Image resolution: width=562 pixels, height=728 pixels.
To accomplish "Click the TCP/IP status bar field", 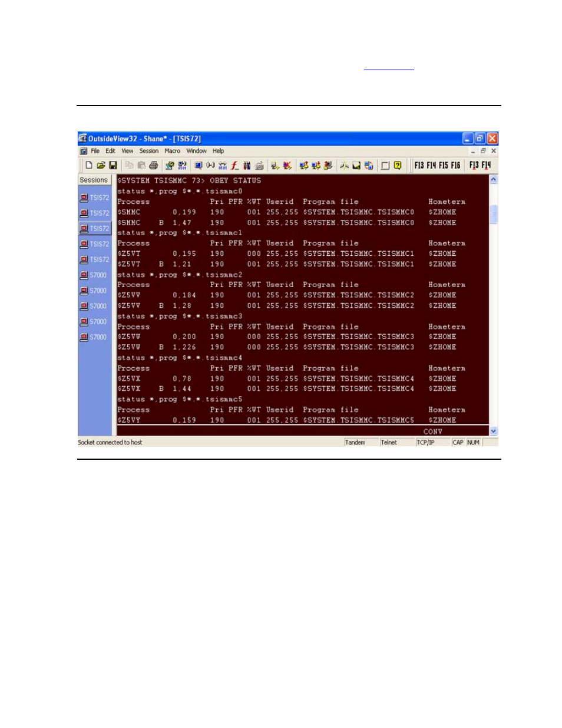I will tap(432, 443).
